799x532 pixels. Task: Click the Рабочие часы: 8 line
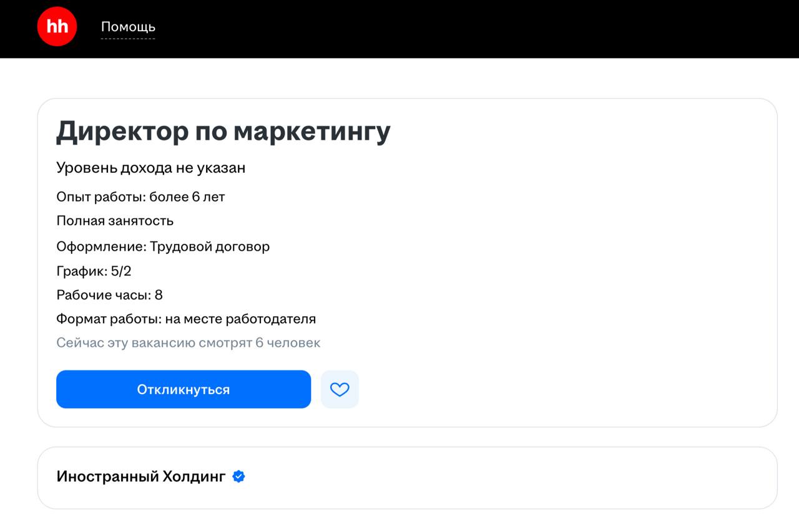109,295
